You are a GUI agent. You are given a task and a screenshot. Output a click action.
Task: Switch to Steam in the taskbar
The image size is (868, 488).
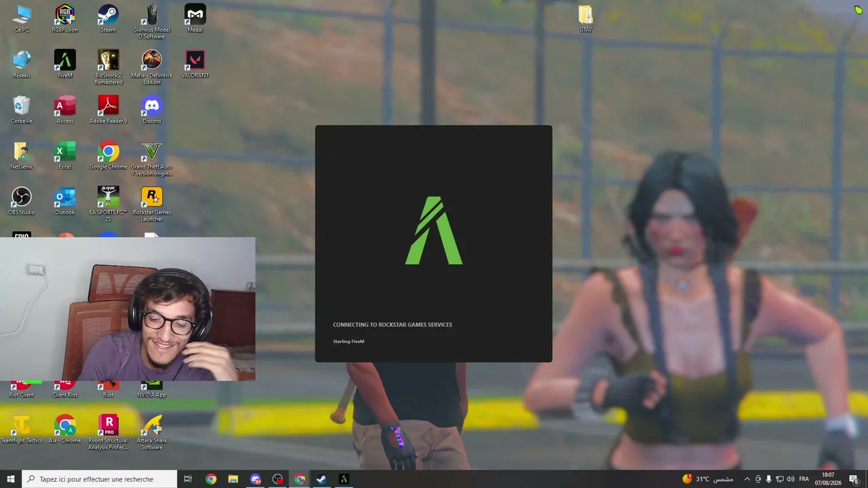(x=321, y=479)
